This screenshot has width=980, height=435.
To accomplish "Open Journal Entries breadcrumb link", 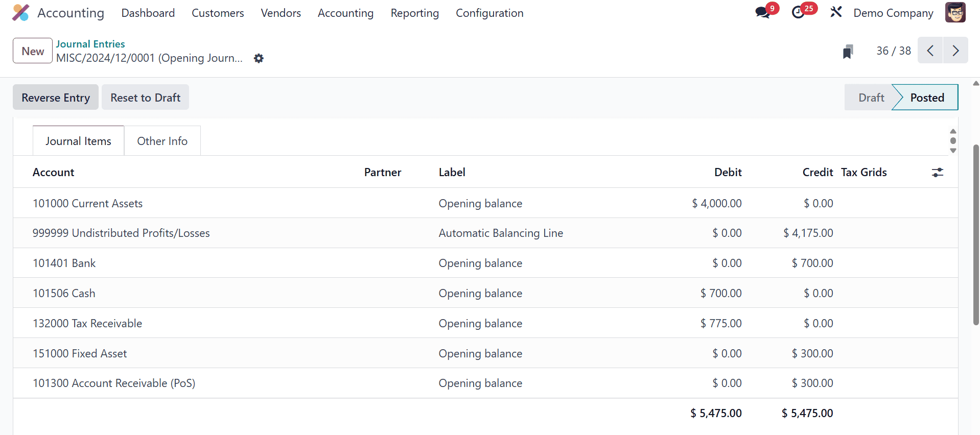I will coord(90,44).
